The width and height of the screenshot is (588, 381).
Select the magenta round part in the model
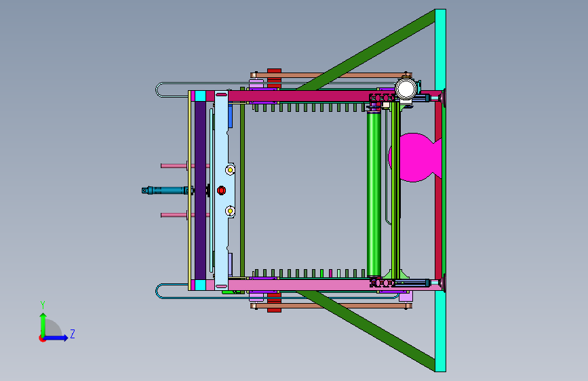(414, 157)
